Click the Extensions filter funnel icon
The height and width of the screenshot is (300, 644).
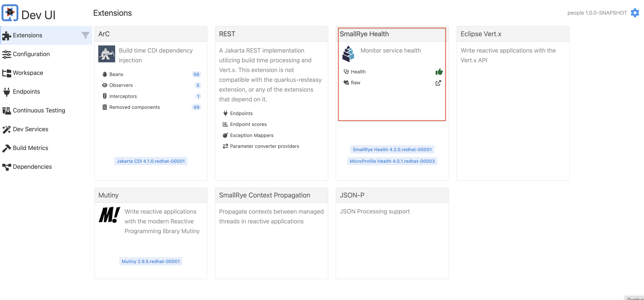click(x=85, y=35)
